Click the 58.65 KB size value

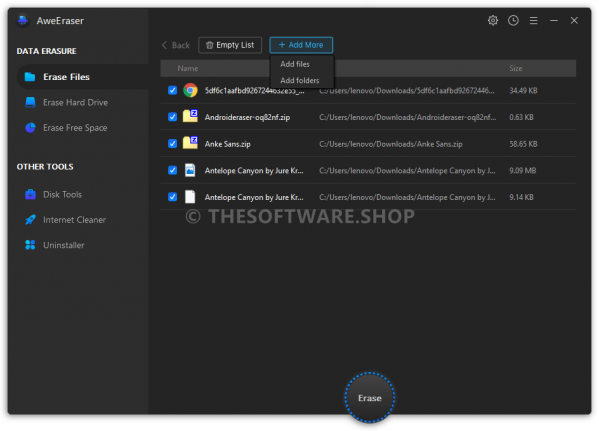tap(523, 144)
